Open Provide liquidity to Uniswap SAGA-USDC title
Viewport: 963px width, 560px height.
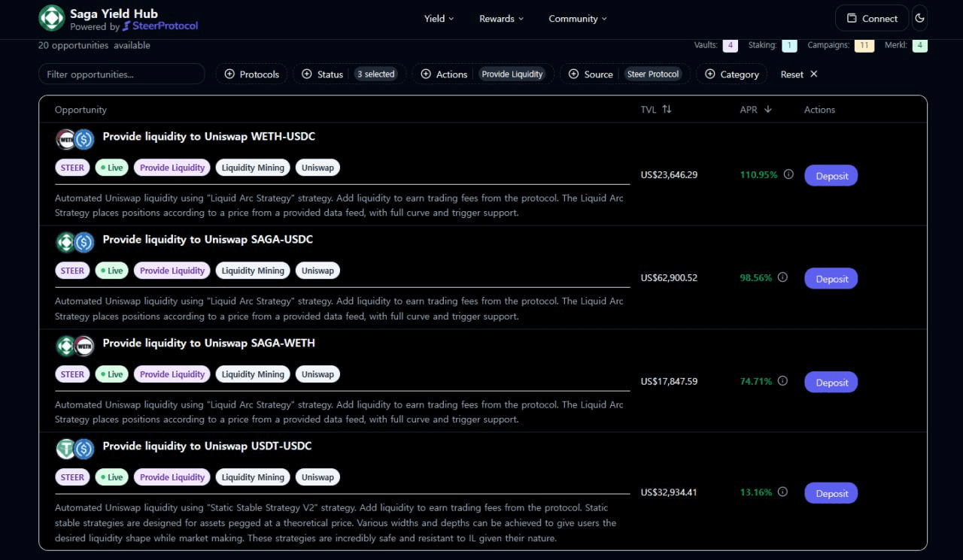pos(208,240)
